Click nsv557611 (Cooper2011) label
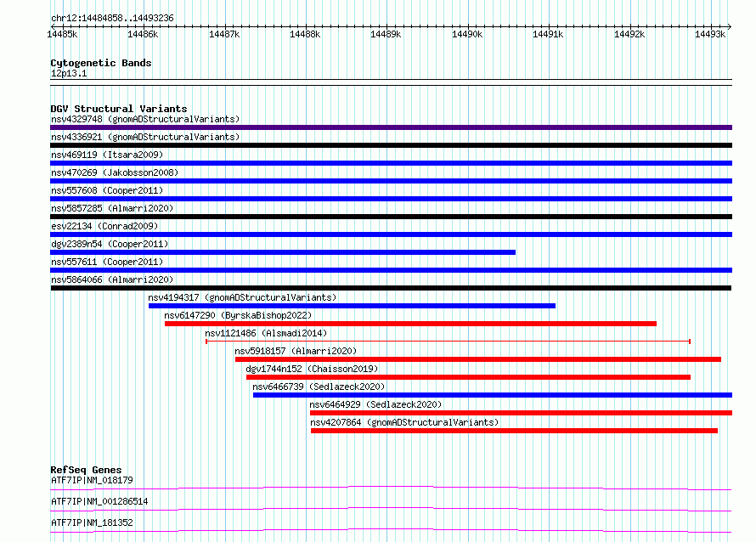 [x=107, y=262]
